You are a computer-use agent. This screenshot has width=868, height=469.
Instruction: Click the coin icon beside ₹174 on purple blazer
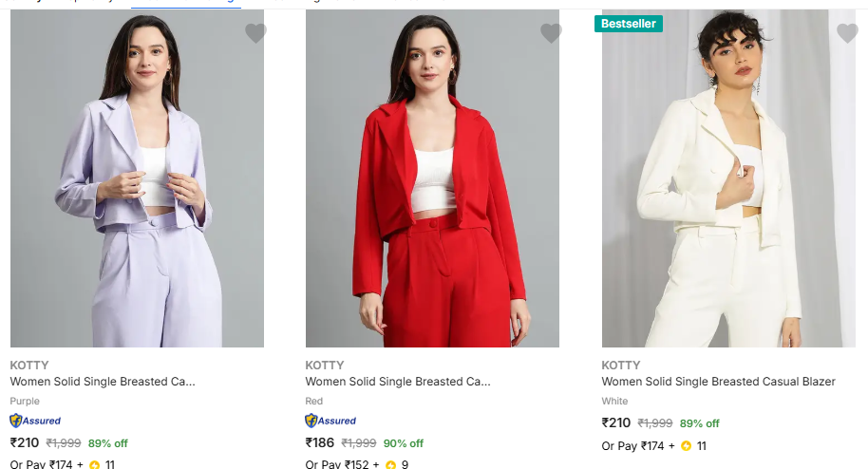[94, 465]
